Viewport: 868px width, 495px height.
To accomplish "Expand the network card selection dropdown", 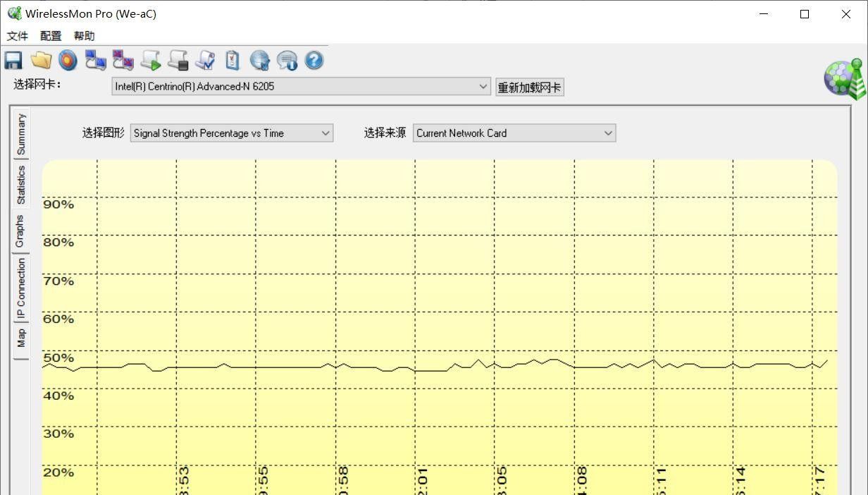I will [x=483, y=87].
